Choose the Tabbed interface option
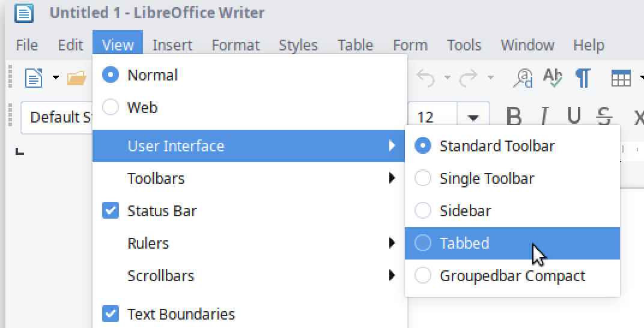Viewport: 644px width, 328px height. [x=464, y=243]
